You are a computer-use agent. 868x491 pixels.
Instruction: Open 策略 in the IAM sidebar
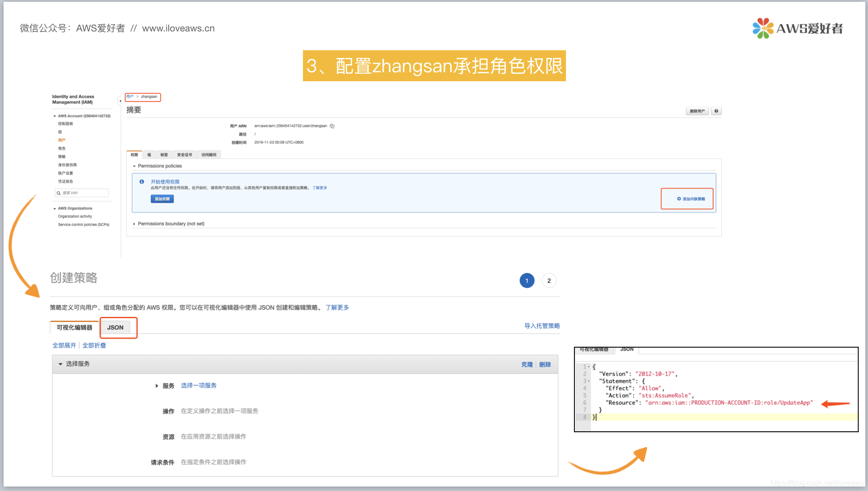[x=61, y=157]
